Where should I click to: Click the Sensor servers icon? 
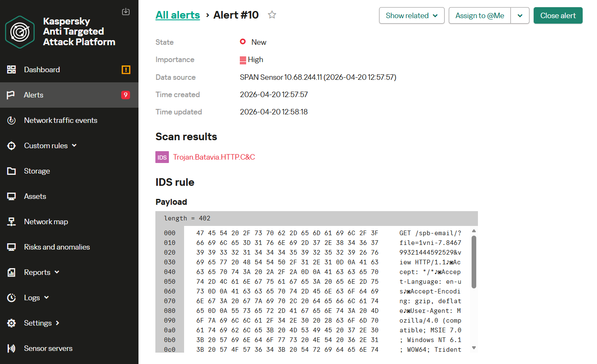tap(11, 348)
